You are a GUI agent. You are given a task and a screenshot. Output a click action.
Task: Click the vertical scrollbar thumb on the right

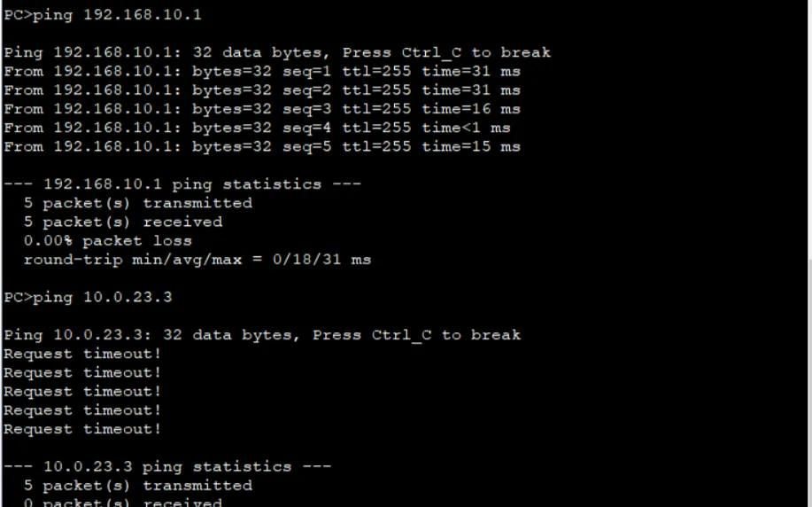click(x=809, y=383)
